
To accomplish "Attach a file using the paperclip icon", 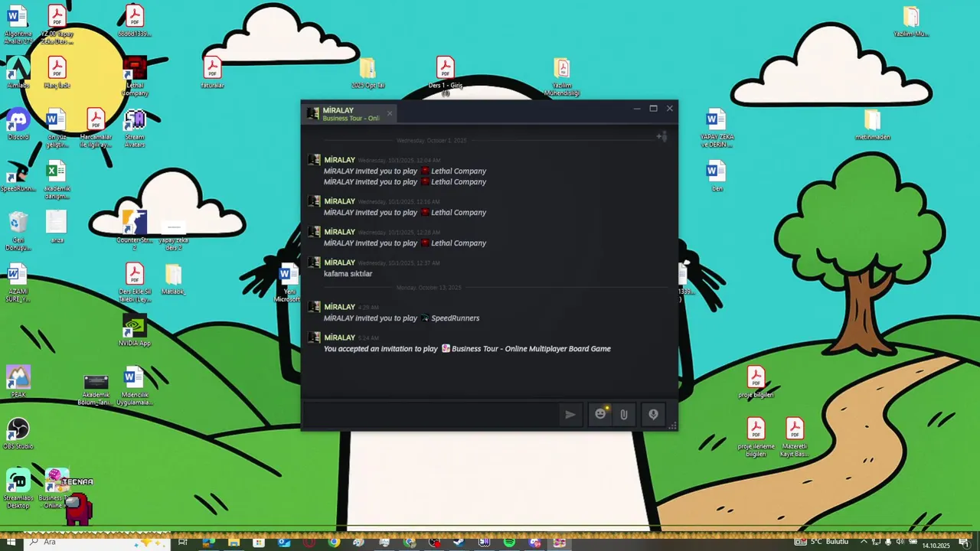I will coord(624,414).
